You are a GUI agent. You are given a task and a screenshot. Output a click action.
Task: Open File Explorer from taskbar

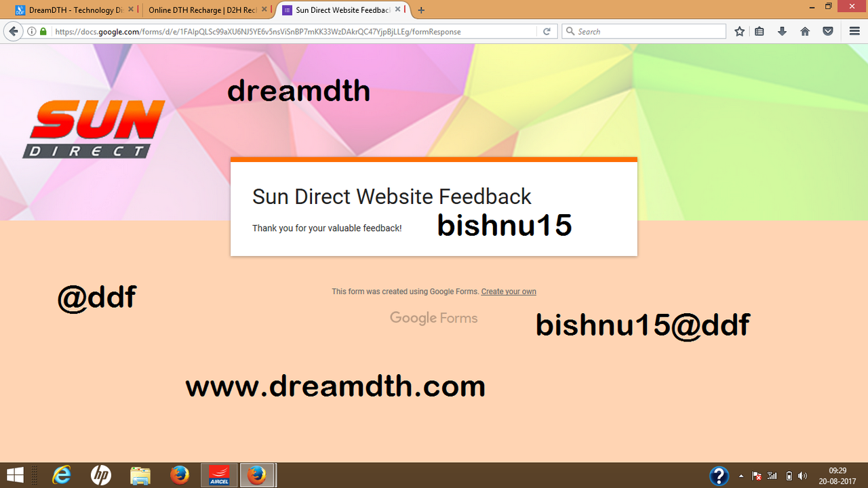click(x=140, y=476)
